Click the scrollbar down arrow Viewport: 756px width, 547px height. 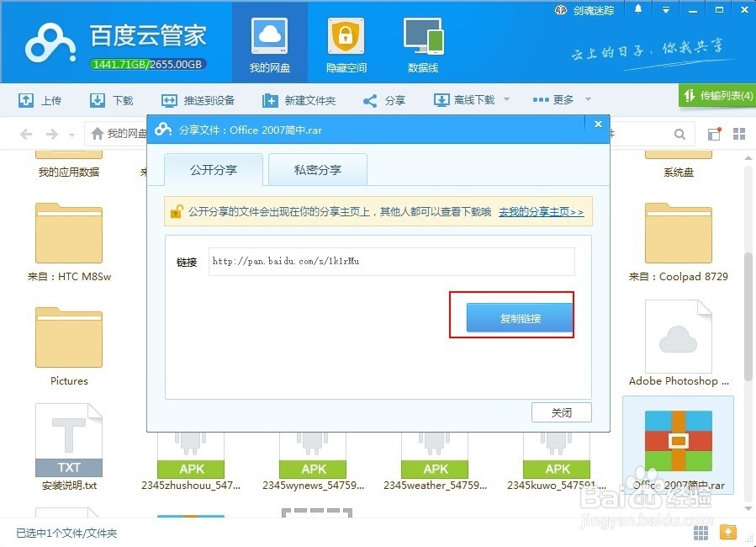[748, 508]
